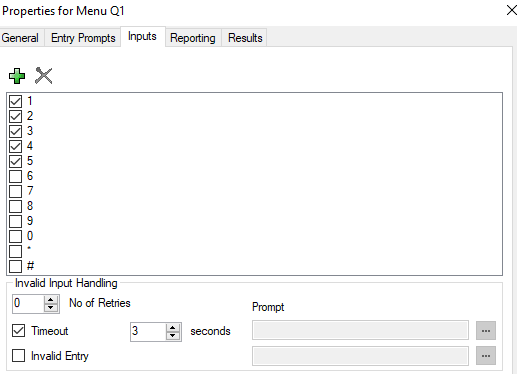
Task: Select the '0' row label in the list
Action: [30, 236]
